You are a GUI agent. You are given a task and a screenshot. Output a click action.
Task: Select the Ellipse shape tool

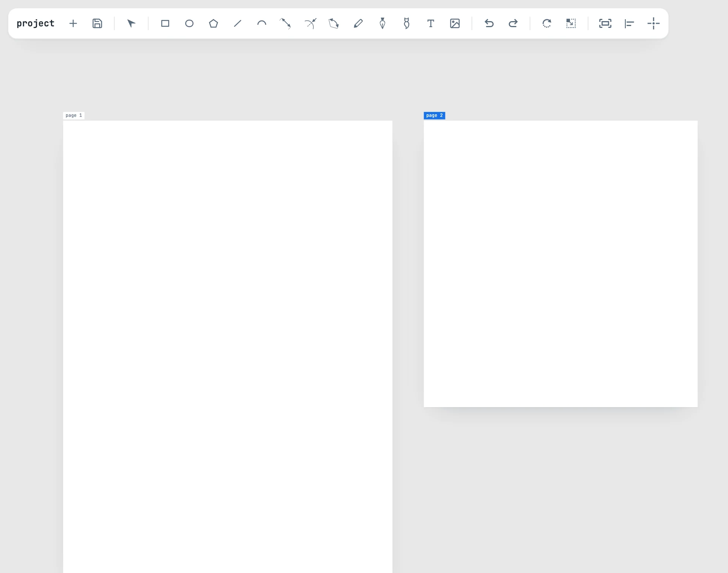189,23
